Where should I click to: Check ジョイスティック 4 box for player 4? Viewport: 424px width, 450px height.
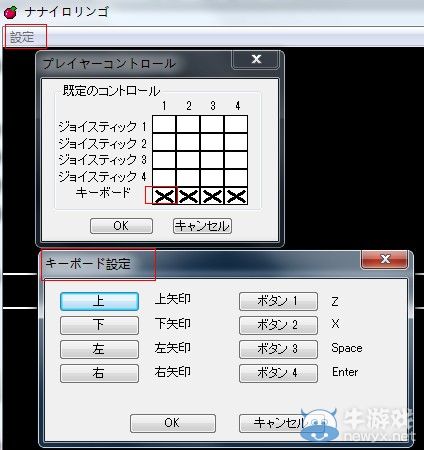236,178
